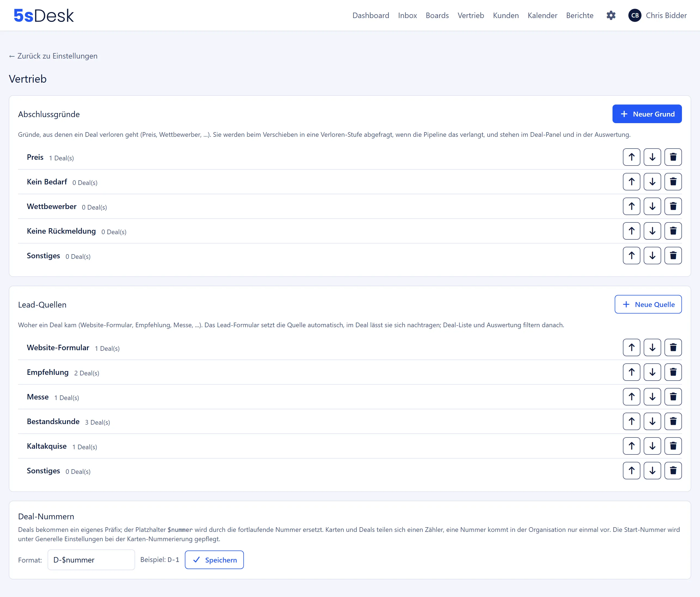Move Kein Bedarf down one position
This screenshot has width=700, height=597.
click(x=652, y=182)
